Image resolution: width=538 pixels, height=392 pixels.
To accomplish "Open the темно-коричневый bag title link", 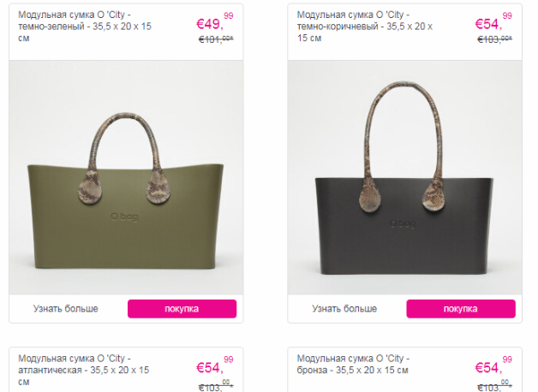I will [x=365, y=27].
